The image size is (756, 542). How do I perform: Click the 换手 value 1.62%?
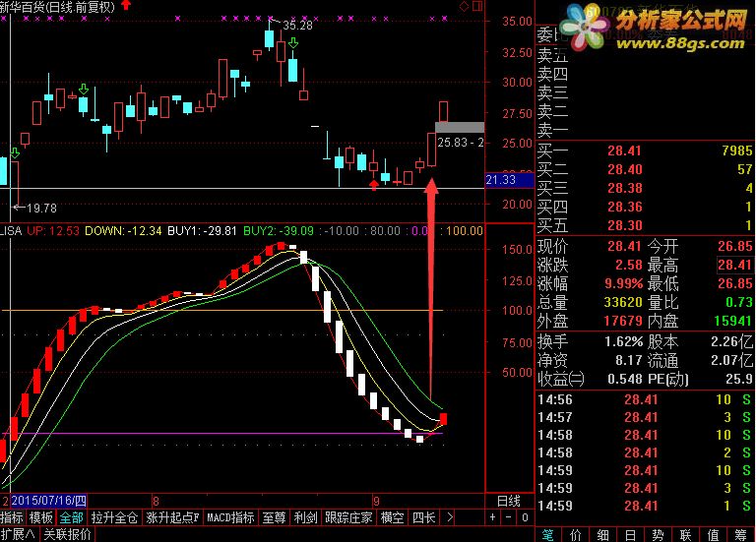point(623,341)
